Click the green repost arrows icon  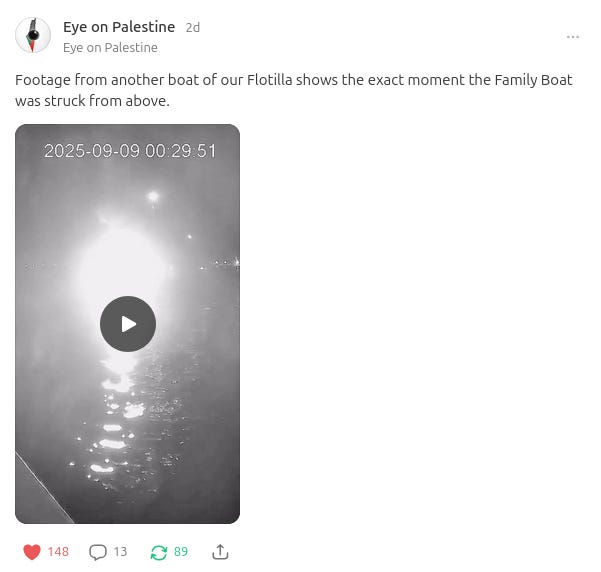point(159,552)
